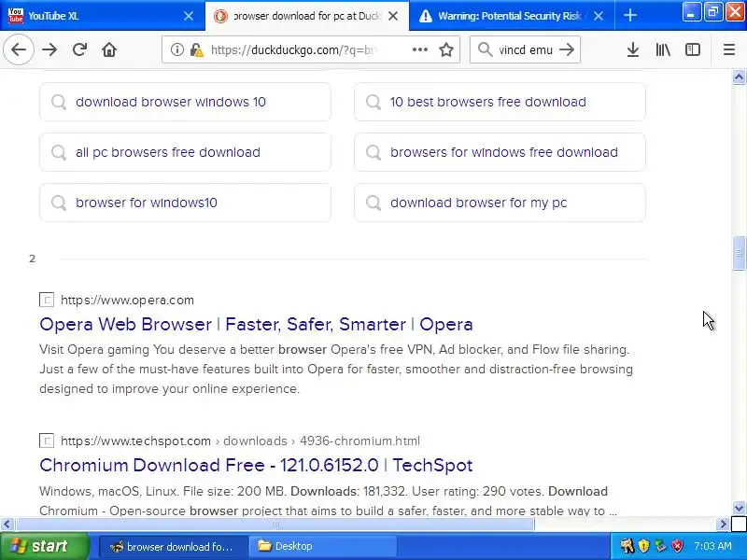Select 'download browser windows 10' suggestion
The width and height of the screenshot is (747, 560).
(185, 102)
